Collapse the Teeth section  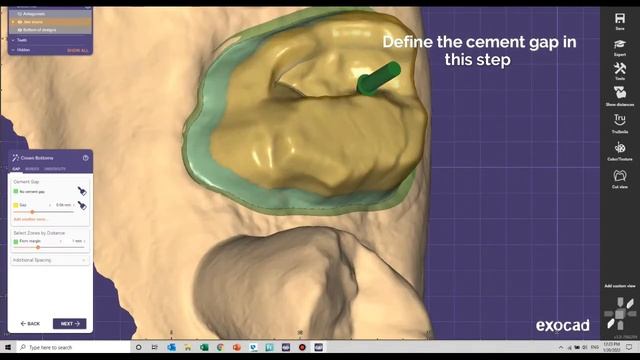[13, 40]
